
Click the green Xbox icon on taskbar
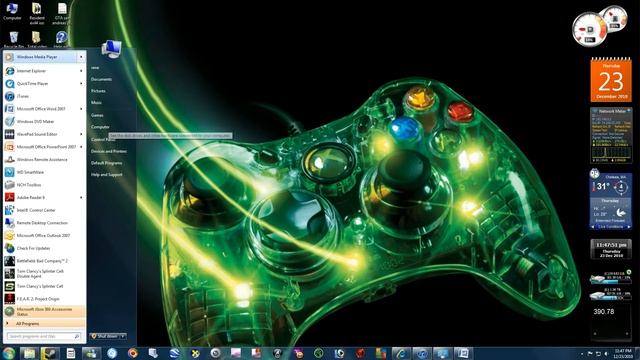point(318,353)
